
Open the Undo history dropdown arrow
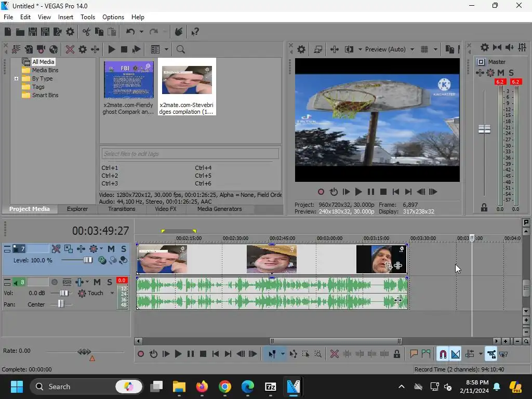coord(141,32)
